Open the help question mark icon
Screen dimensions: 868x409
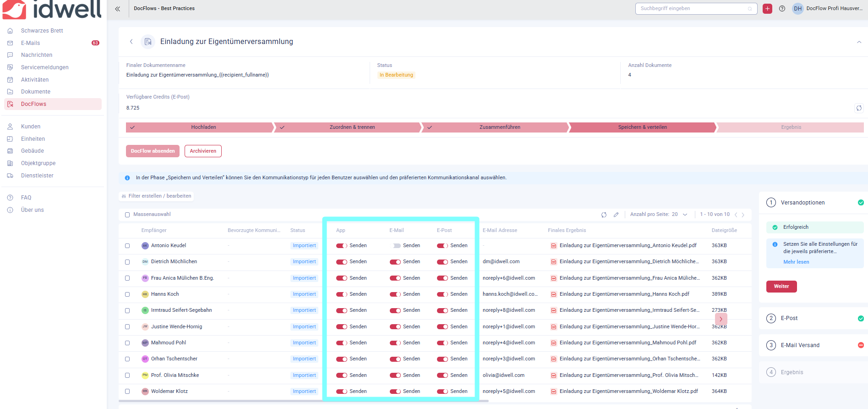pyautogui.click(x=782, y=9)
